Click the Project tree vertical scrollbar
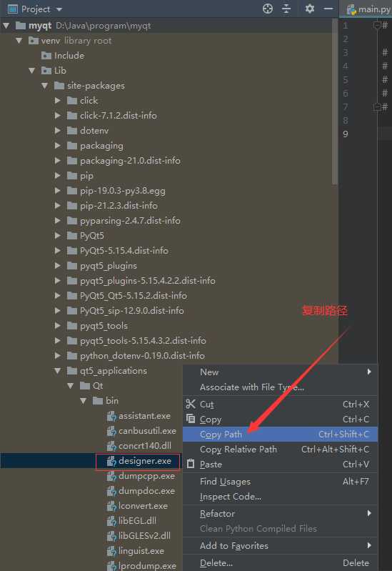Image resolution: width=392 pixels, height=571 pixels. coord(334,102)
